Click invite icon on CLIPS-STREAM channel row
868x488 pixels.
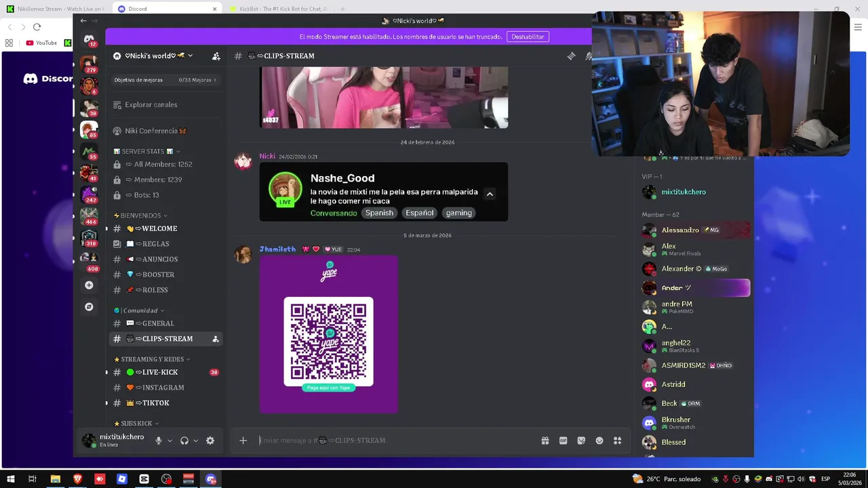click(216, 339)
